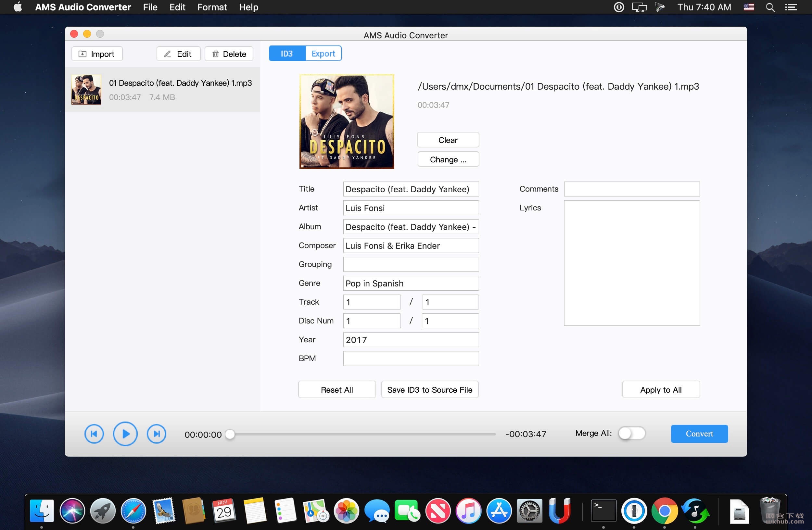This screenshot has height=530, width=812.
Task: Open the Apple menu
Action: [x=18, y=7]
